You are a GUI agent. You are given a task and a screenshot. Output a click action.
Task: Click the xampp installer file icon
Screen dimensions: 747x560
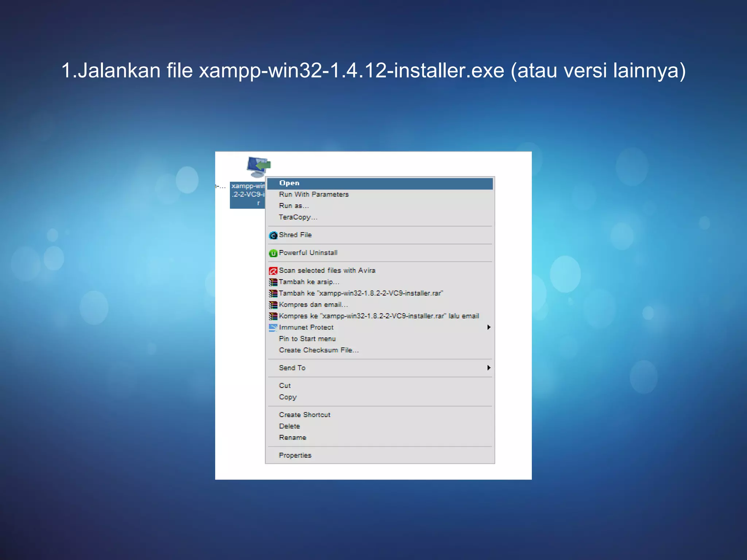258,167
